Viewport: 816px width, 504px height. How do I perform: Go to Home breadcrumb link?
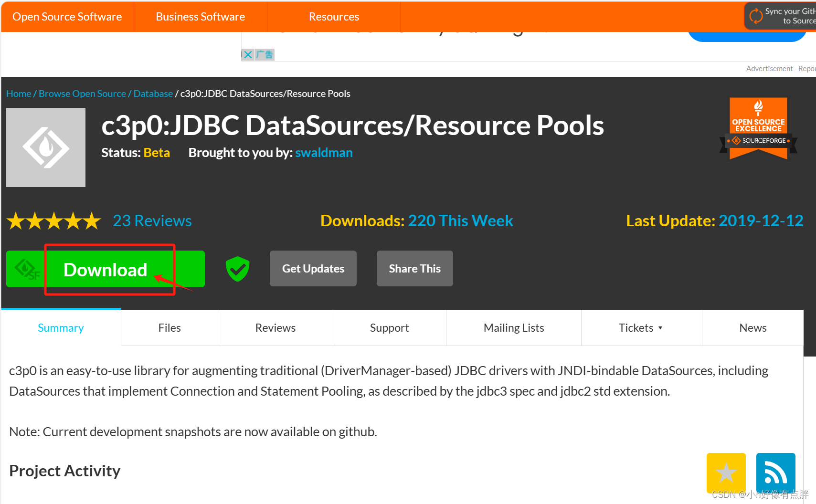coord(19,94)
